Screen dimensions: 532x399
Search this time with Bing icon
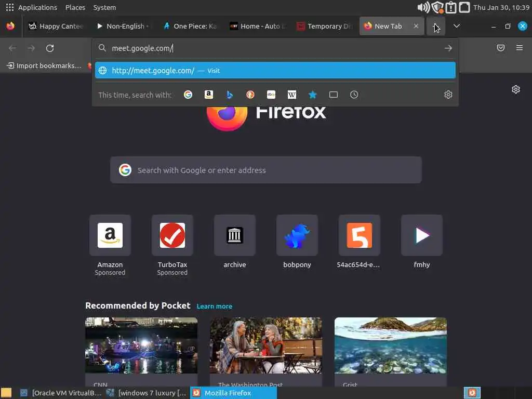pyautogui.click(x=230, y=95)
